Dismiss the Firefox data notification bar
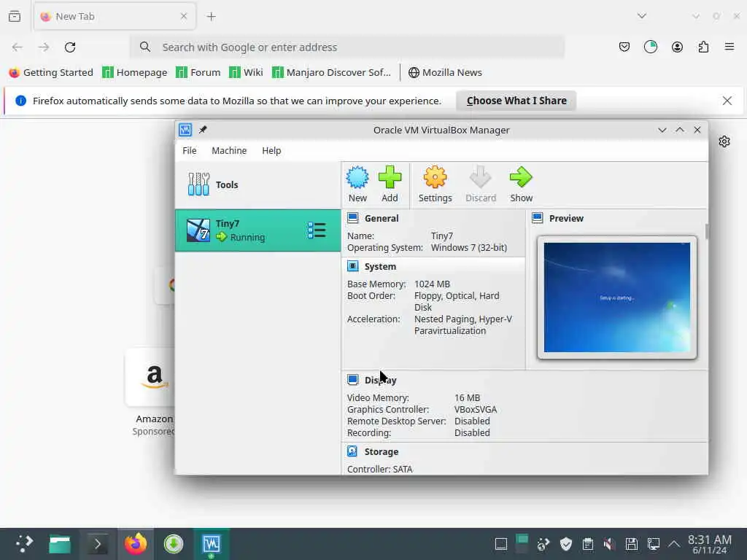Image resolution: width=747 pixels, height=560 pixels. [727, 101]
